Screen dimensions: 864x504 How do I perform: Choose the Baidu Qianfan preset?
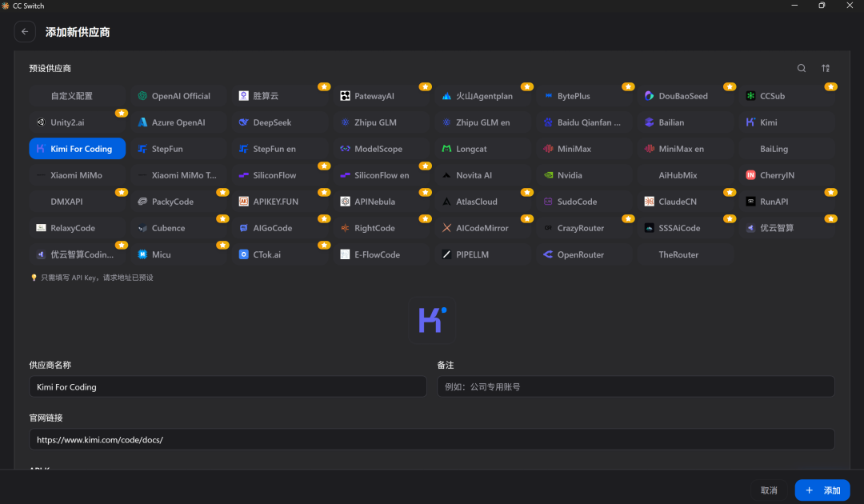point(584,122)
